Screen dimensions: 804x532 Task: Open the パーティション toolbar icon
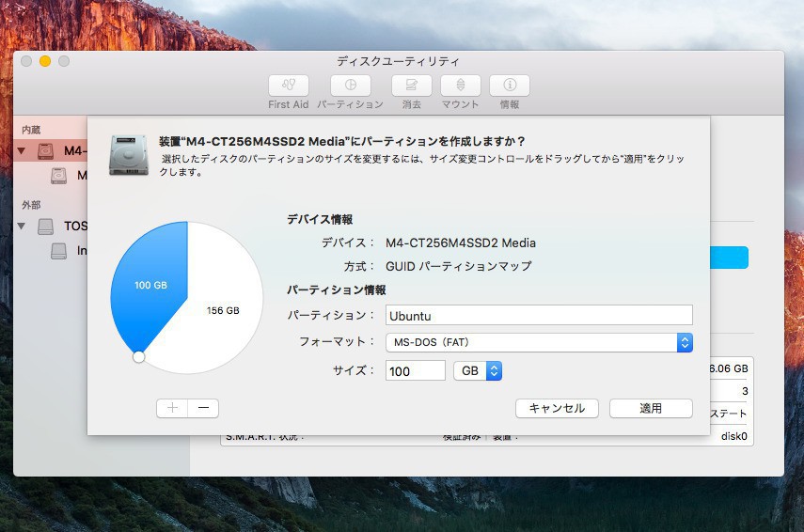[x=350, y=86]
